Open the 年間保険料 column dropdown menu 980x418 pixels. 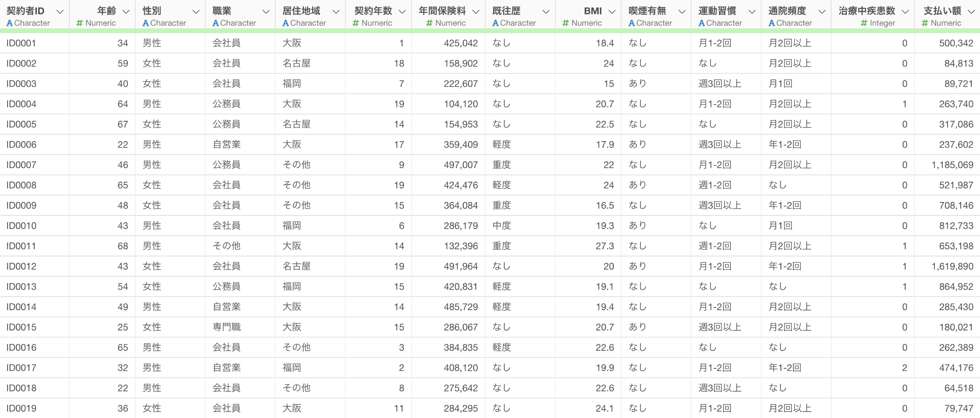pyautogui.click(x=476, y=12)
